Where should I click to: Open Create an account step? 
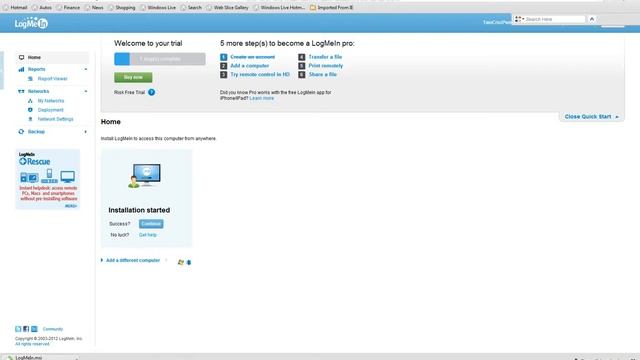pos(252,57)
